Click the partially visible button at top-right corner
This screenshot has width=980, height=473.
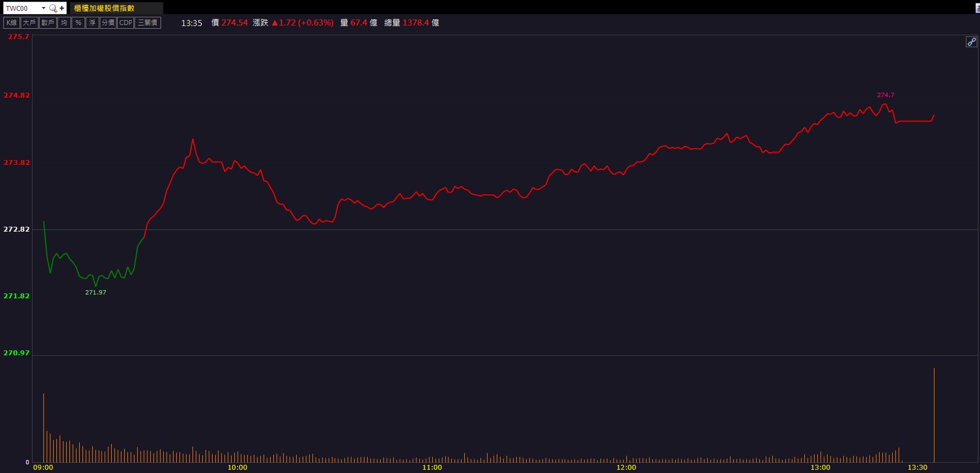click(977, 8)
